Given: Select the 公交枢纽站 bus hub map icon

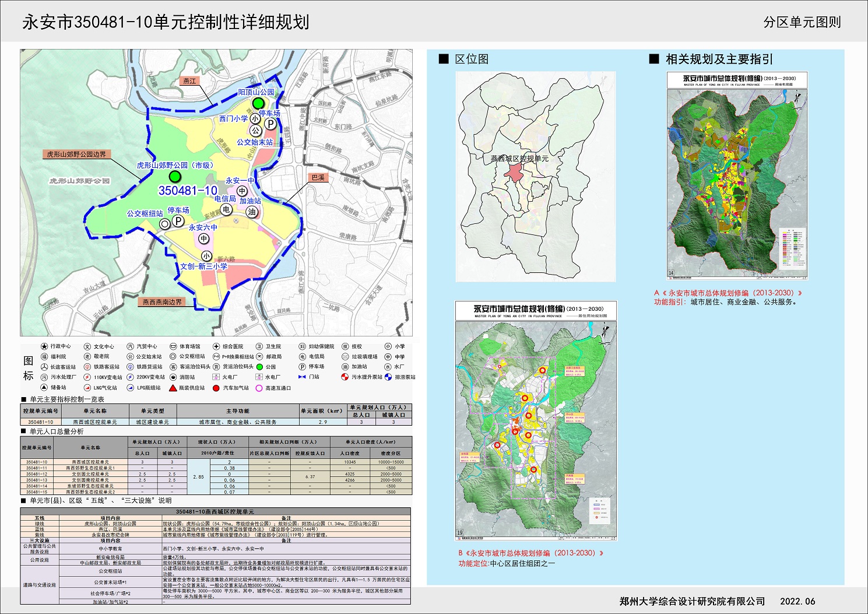Looking at the screenshot, I should click(165, 223).
